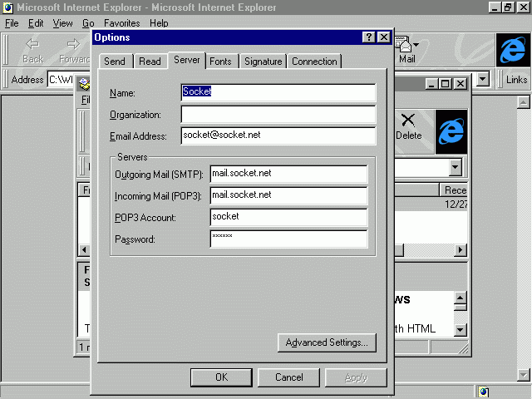The width and height of the screenshot is (532, 399).
Task: Expand the Address bar dropdown arrow
Action: coord(483,80)
